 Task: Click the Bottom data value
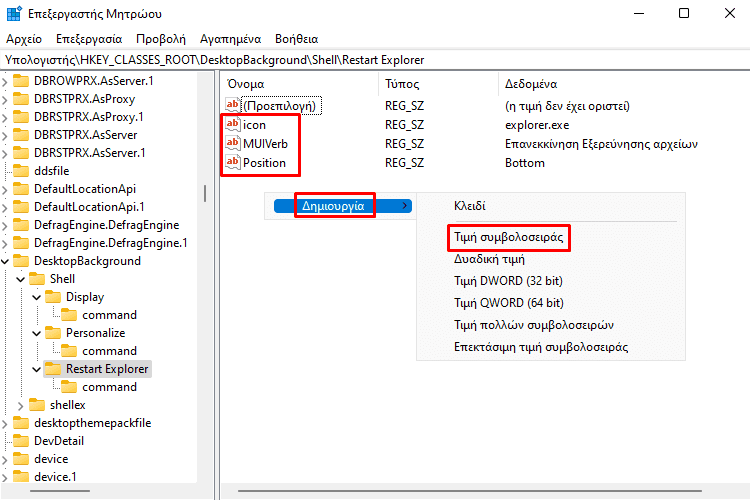[x=525, y=163]
